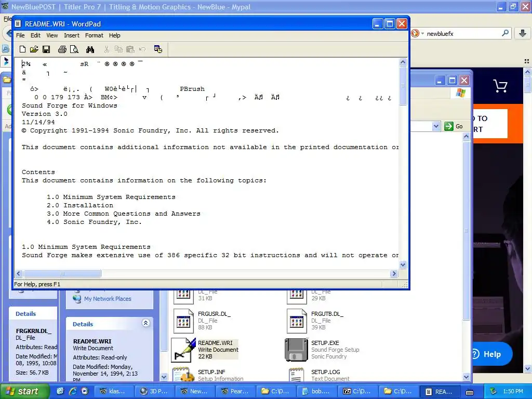Select the SETUP.INF file icon
Image resolution: width=532 pixels, height=399 pixels.
pyautogui.click(x=183, y=374)
